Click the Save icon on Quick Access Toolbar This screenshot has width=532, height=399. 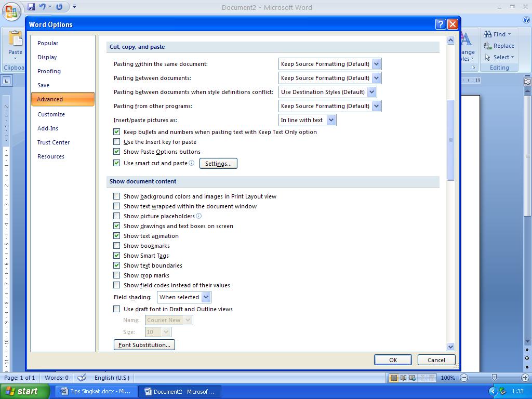pyautogui.click(x=32, y=6)
